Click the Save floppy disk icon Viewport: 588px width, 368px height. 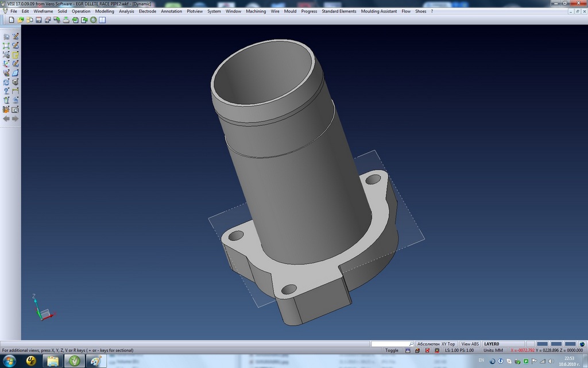point(38,20)
